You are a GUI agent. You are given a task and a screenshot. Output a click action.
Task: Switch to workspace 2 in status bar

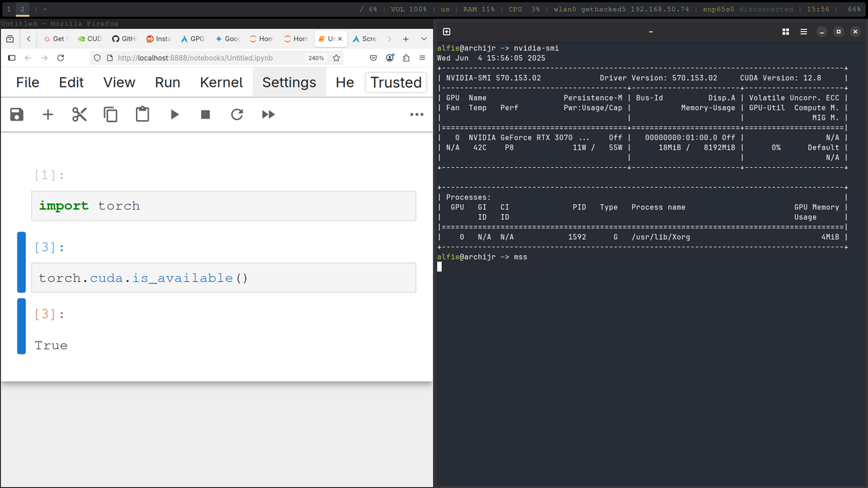pyautogui.click(x=22, y=9)
